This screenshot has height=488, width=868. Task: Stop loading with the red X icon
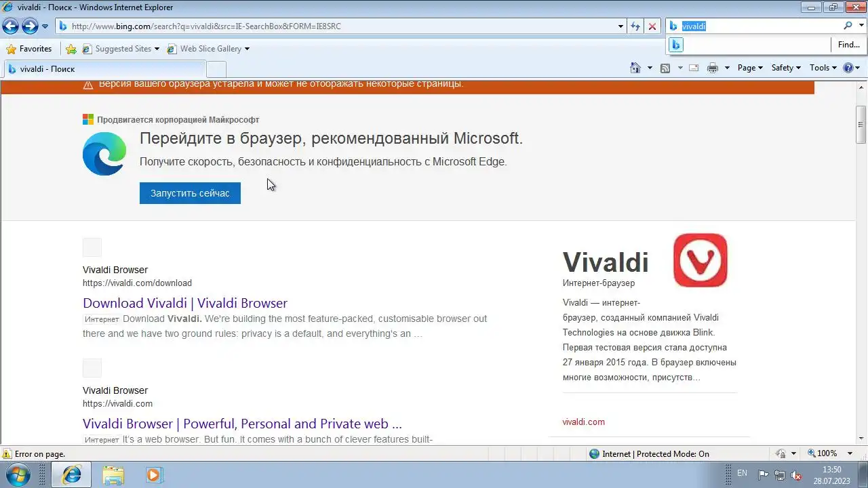coord(652,26)
